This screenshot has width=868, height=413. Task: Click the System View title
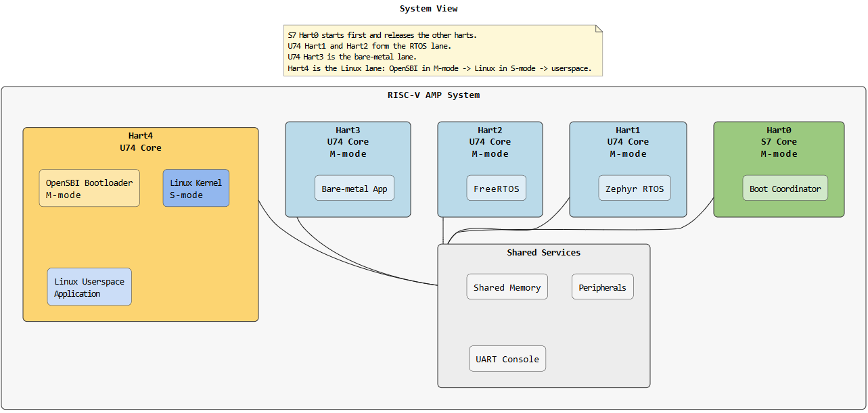429,9
